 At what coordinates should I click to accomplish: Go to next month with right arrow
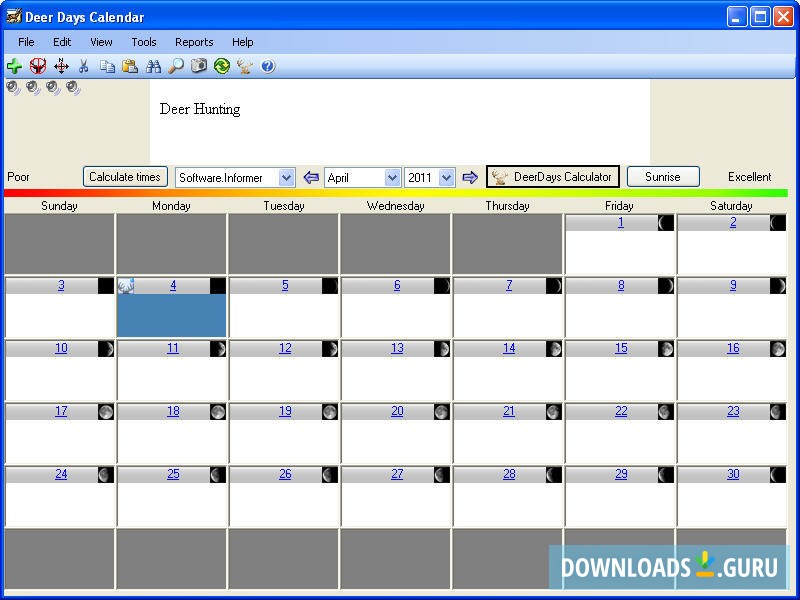pyautogui.click(x=470, y=178)
